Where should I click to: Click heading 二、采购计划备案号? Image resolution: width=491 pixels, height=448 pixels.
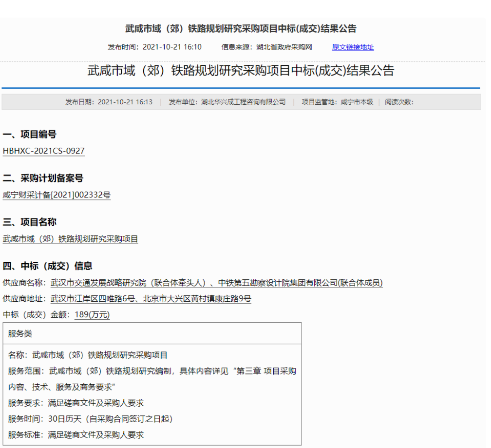[43, 178]
